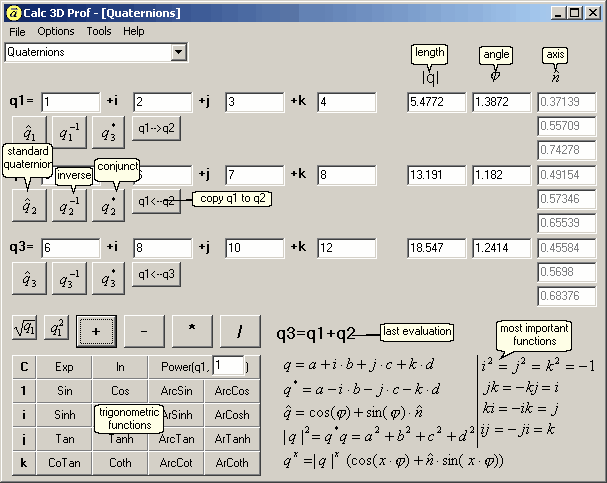Click the q2 k-component field with 8
This screenshot has width=607, height=483.
346,175
